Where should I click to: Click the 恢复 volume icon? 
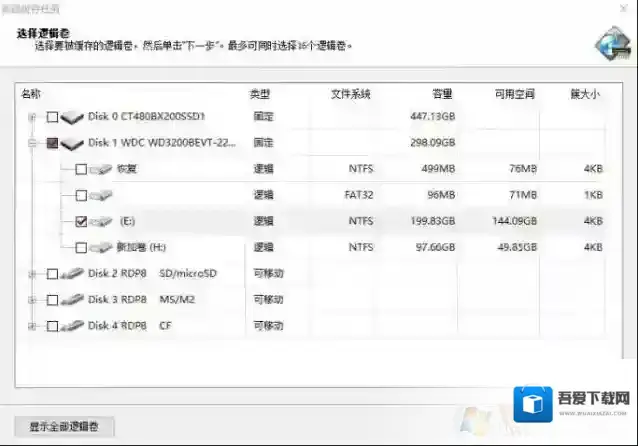(x=101, y=169)
